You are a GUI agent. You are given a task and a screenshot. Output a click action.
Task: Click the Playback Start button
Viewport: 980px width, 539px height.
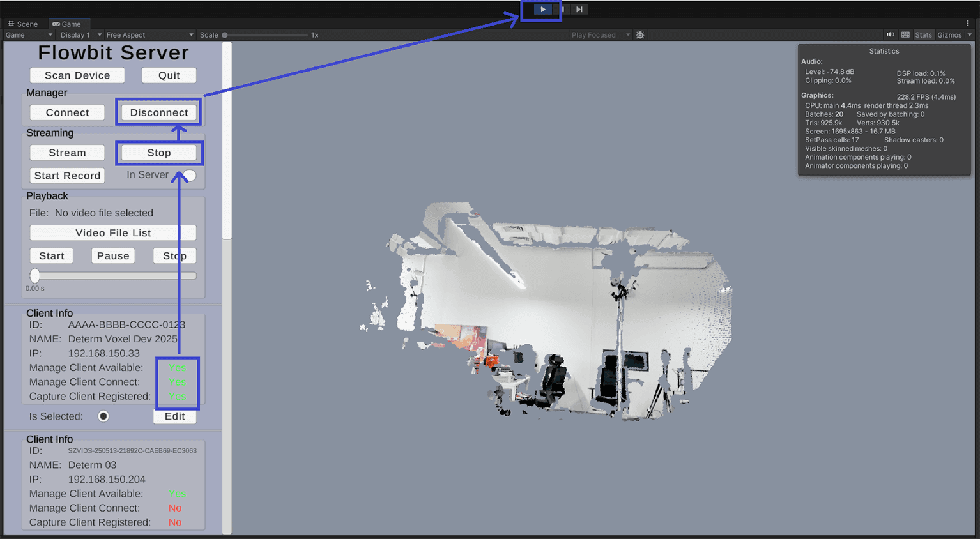(x=52, y=256)
